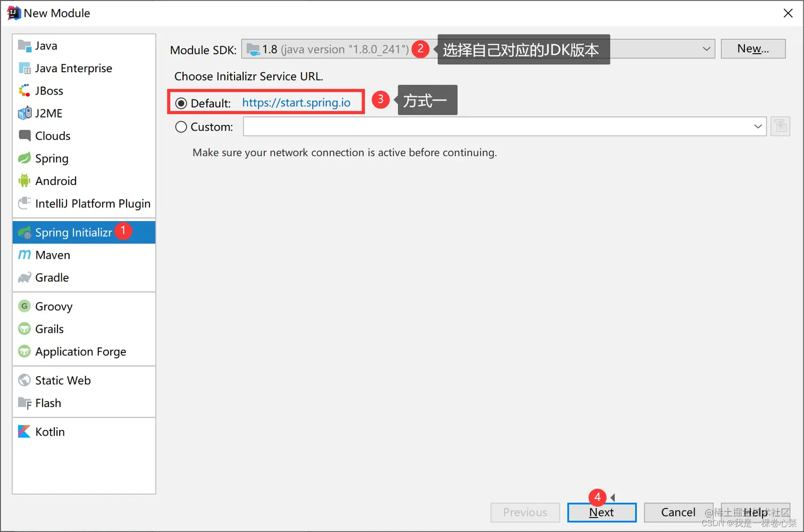Viewport: 804px width, 532px height.
Task: Click the Spring leaf icon
Action: [x=24, y=158]
